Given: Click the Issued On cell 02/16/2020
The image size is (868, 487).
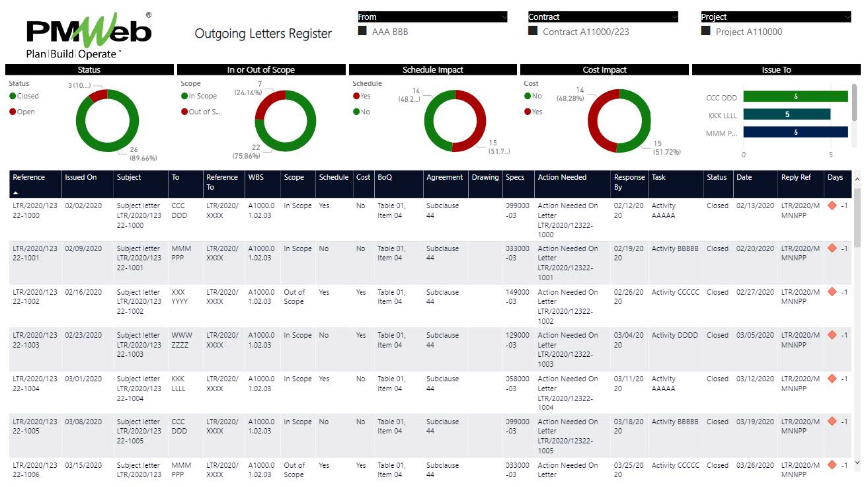Looking at the screenshot, I should [x=83, y=292].
